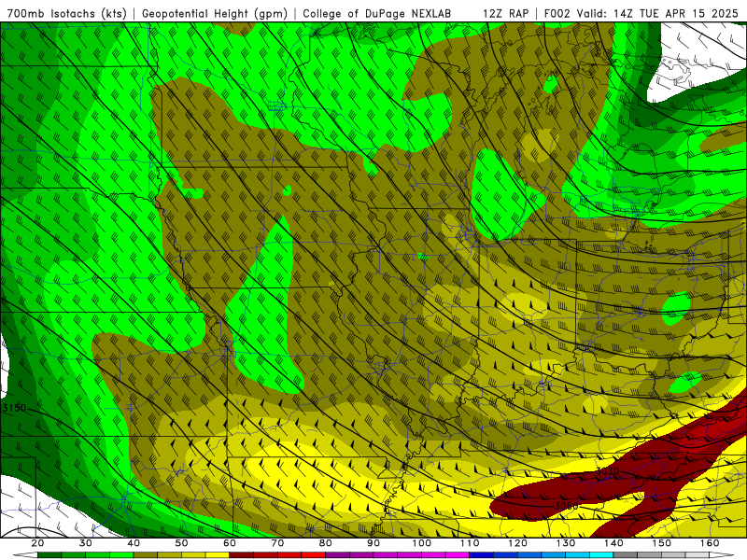Click the '90' color scale value

373,543
